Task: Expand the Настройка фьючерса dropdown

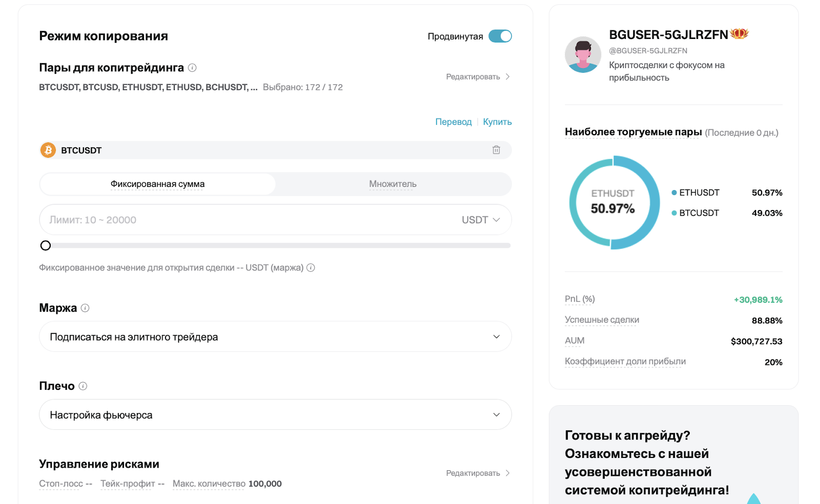Action: tap(275, 414)
